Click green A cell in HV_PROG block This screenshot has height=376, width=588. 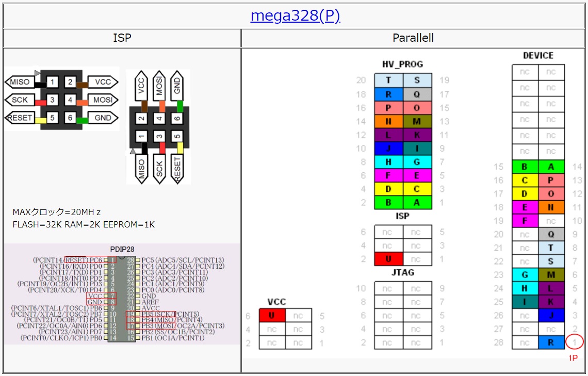417,203
